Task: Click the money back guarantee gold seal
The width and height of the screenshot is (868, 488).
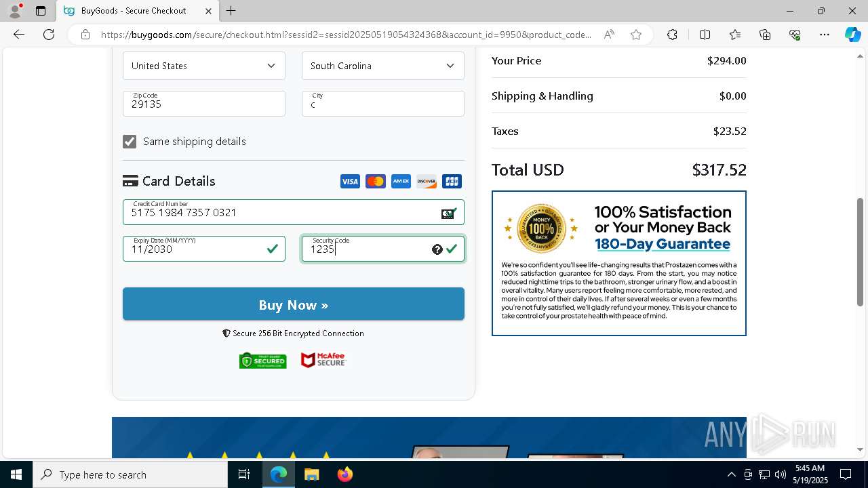Action: [541, 228]
